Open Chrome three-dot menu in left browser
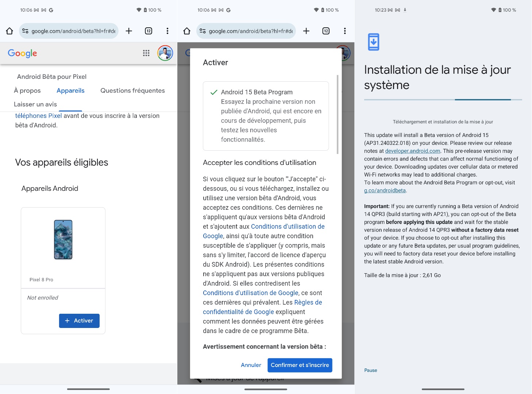The height and width of the screenshot is (394, 532). coord(167,31)
